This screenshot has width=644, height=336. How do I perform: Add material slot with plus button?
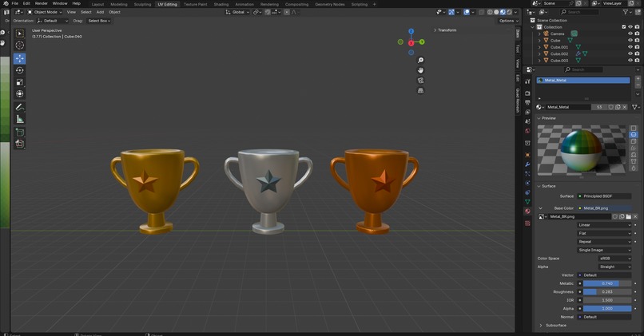coord(638,78)
